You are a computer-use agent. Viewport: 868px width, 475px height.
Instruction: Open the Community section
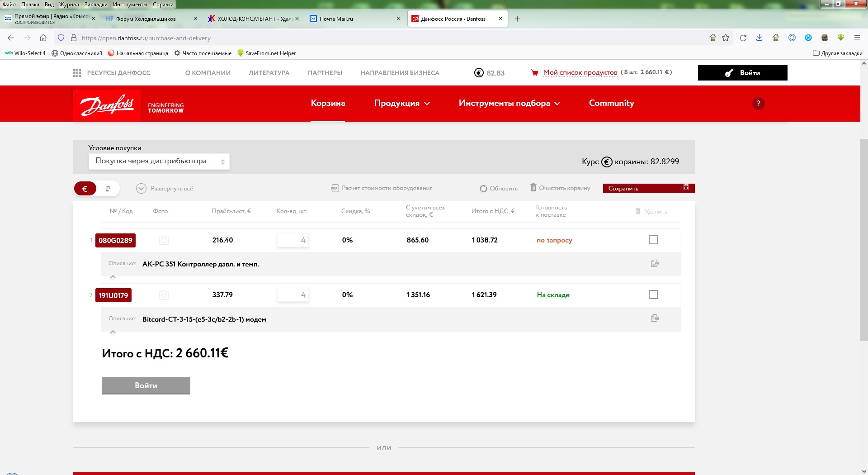611,104
